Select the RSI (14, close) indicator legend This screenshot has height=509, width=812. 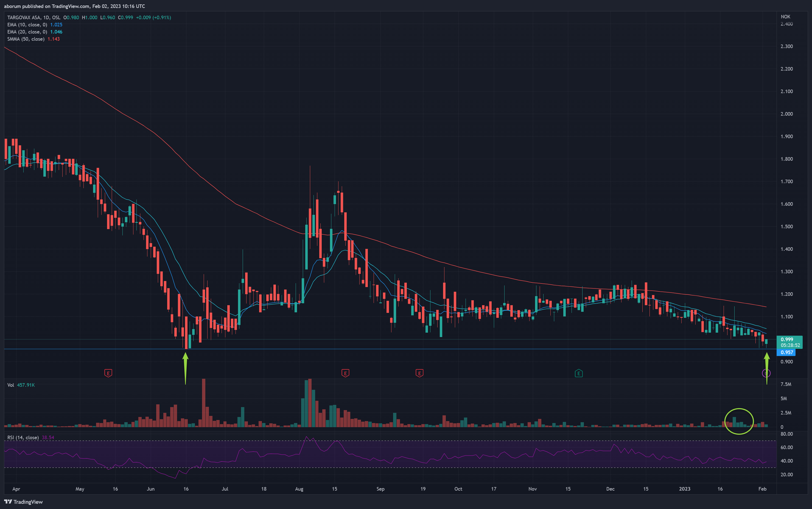23,437
